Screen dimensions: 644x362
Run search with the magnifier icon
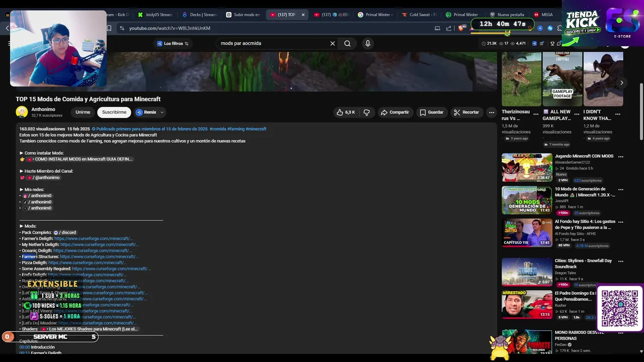coord(347,43)
